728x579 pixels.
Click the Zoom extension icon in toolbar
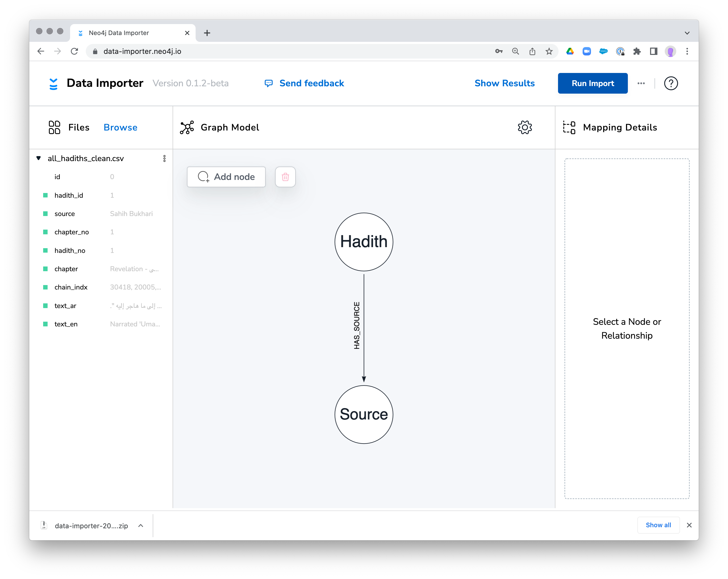[587, 51]
